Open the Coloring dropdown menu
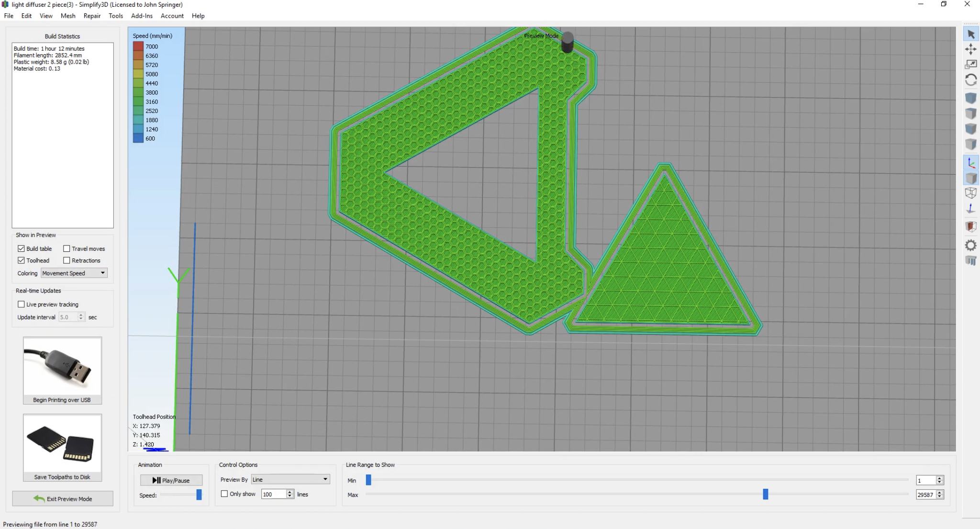 pyautogui.click(x=74, y=273)
